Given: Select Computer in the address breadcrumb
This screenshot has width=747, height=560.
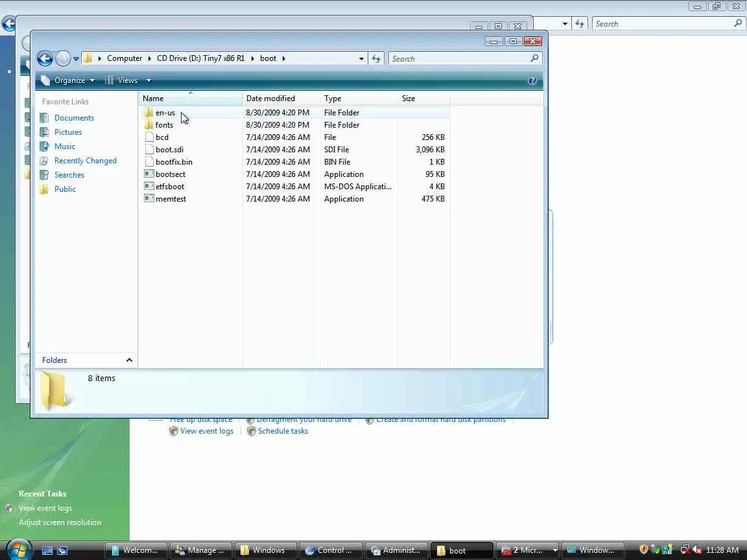Looking at the screenshot, I should tap(124, 58).
